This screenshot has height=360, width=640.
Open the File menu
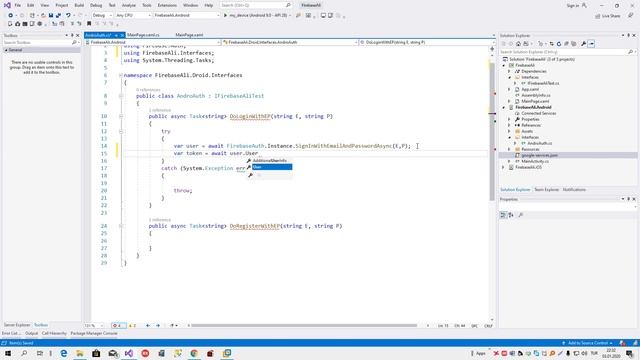[x=18, y=5]
